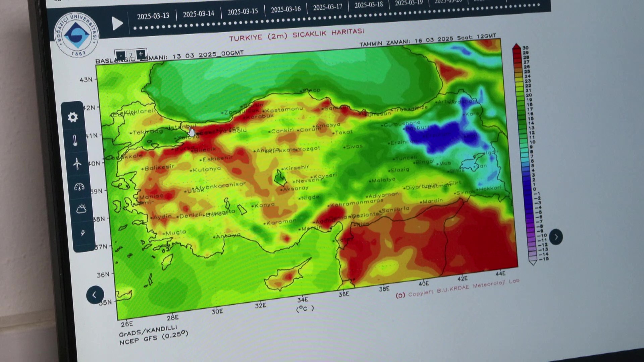Screen dimensions: 644x362
Task: Switch to the 2025-03-13 date tab
Action: click(x=153, y=16)
